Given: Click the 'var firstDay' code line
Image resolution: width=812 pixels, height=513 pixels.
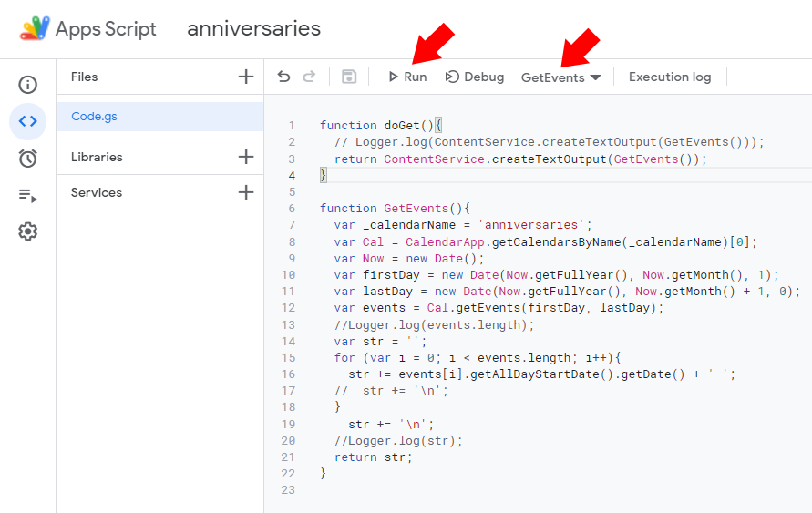Looking at the screenshot, I should (x=556, y=275).
